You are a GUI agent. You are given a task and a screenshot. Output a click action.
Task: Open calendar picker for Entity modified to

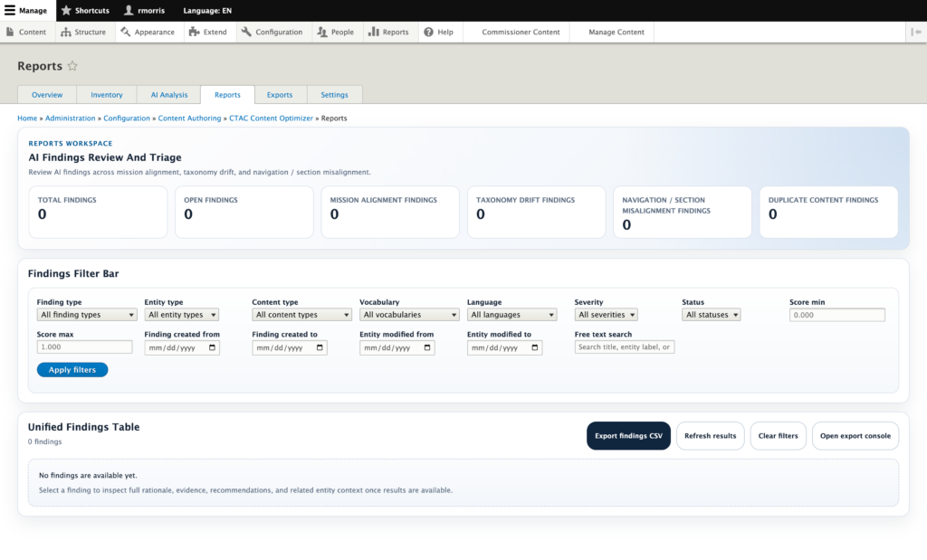[x=535, y=347]
